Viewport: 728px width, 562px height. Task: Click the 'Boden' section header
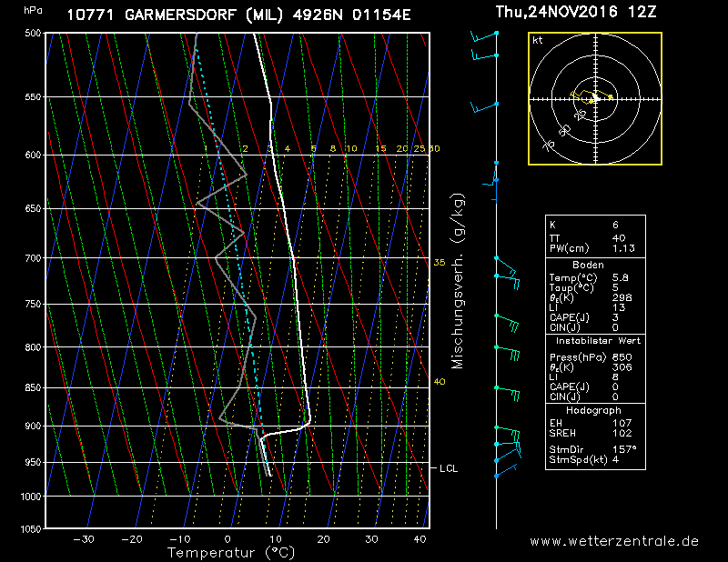coord(595,265)
